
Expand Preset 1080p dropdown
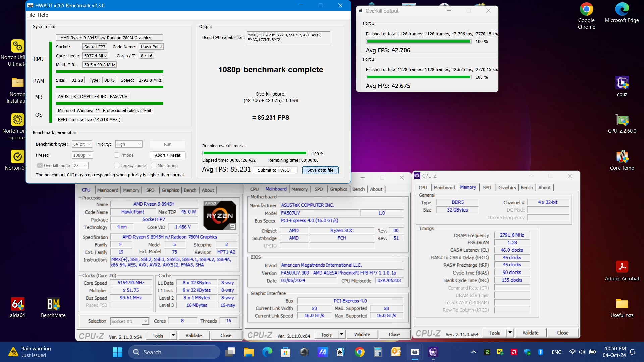click(x=83, y=155)
